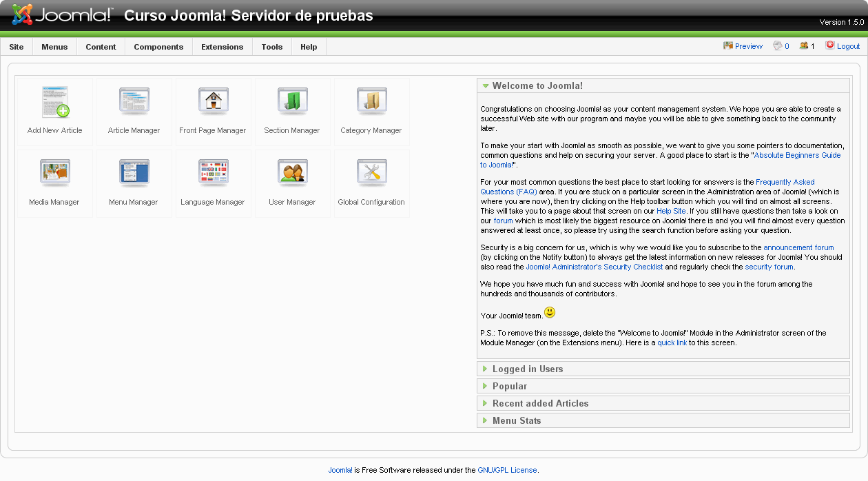This screenshot has height=481, width=868.
Task: Expand the Recent added Articles panel
Action: coord(540,404)
